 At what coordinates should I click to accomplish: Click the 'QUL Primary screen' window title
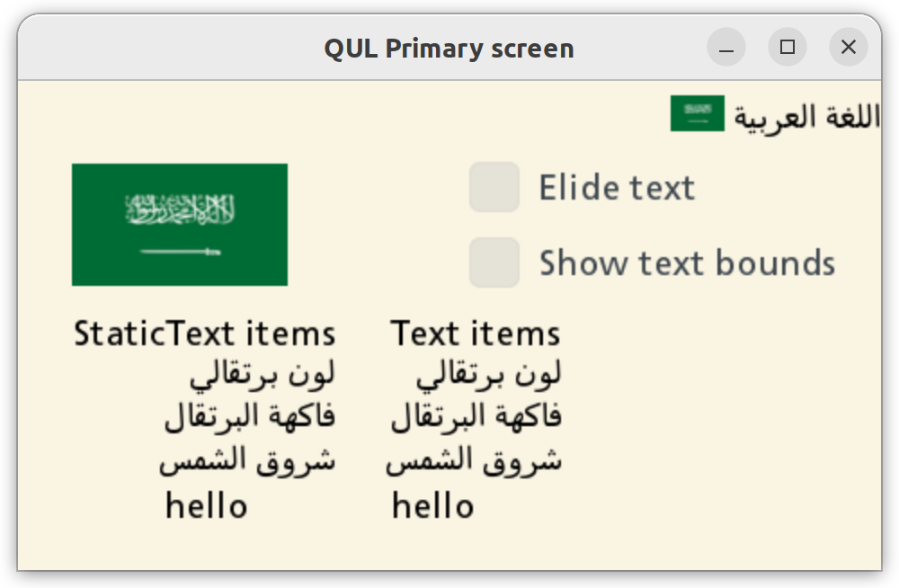pos(449,48)
